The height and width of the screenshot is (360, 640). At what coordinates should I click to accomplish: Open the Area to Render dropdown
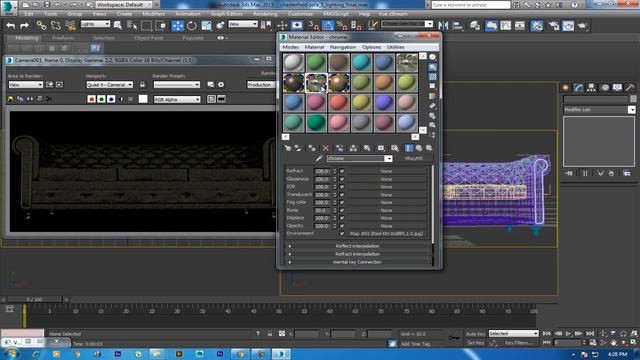26,84
